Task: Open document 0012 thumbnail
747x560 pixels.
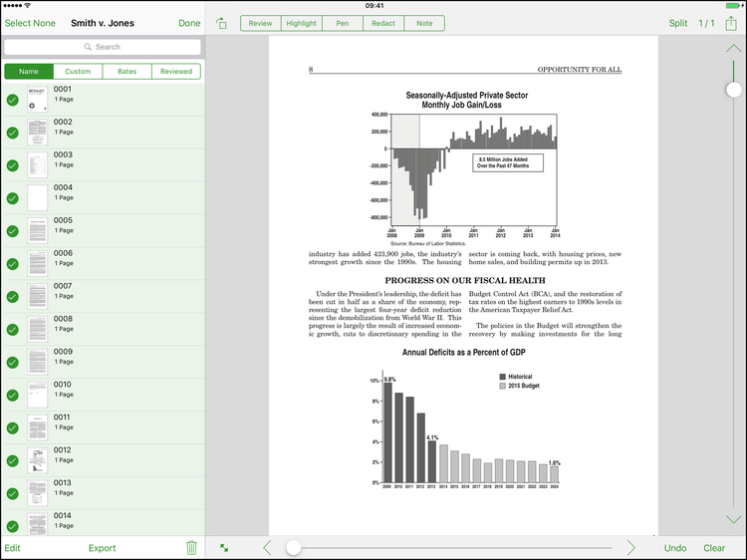Action: coord(37,460)
